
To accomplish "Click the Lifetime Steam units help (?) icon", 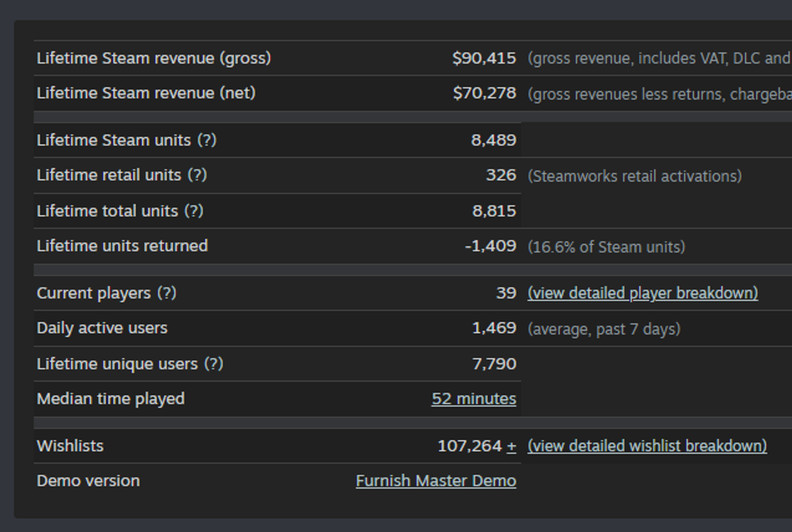I will click(207, 140).
